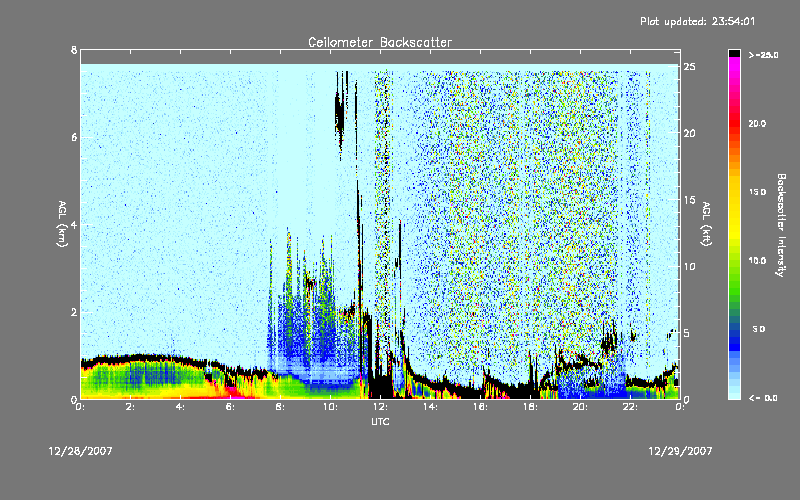Click the "14:" tick on the UTC axis
The image size is (800, 500).
[x=430, y=407]
